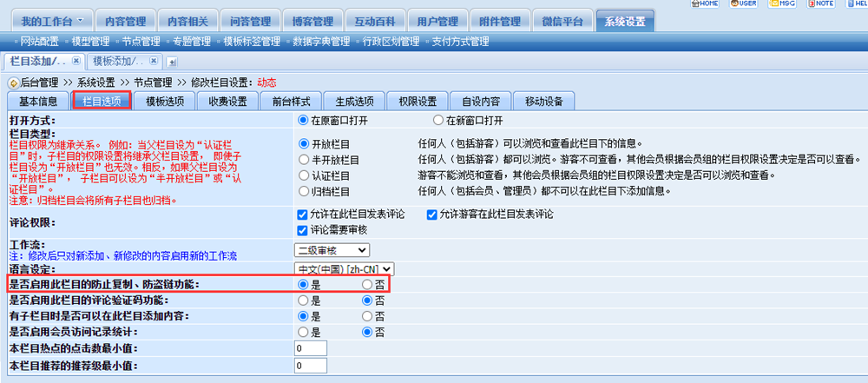Toggle 允许游客在此栏目发表评论 checkbox
The width and height of the screenshot is (868, 383).
pyautogui.click(x=431, y=215)
